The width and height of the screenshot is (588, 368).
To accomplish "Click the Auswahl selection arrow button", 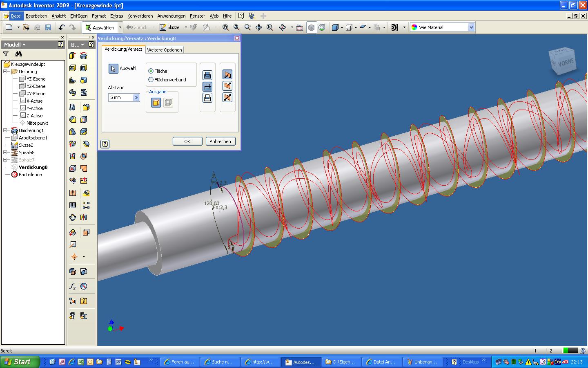I will click(113, 69).
